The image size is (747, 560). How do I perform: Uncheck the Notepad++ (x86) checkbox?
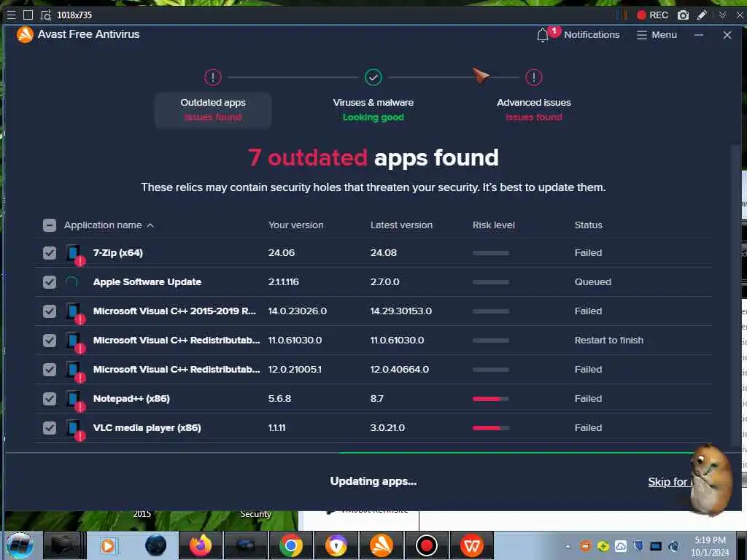click(50, 399)
